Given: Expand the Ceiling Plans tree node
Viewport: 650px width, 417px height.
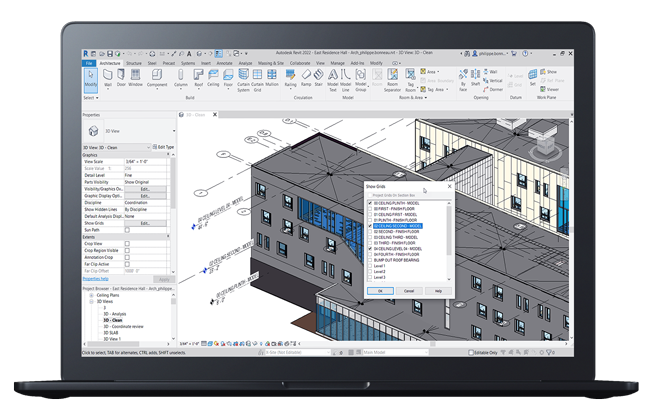Looking at the screenshot, I should tap(91, 296).
